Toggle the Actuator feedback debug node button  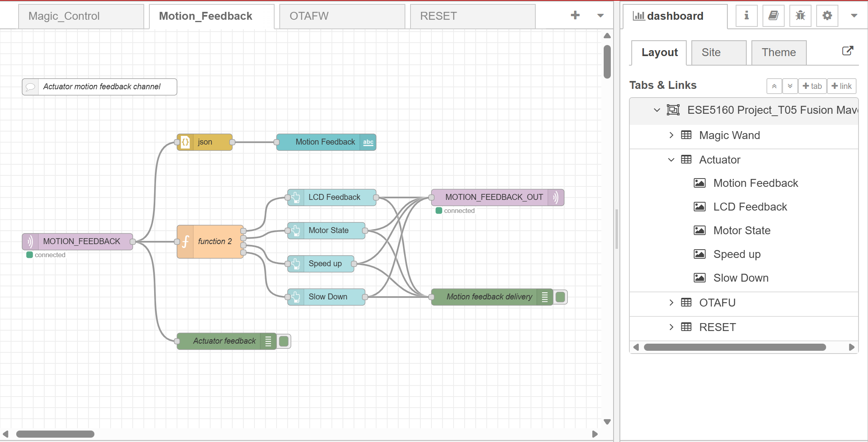point(284,341)
